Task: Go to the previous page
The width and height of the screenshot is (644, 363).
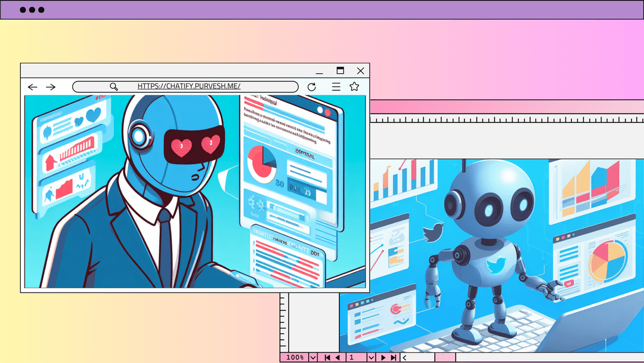Action: pyautogui.click(x=338, y=358)
